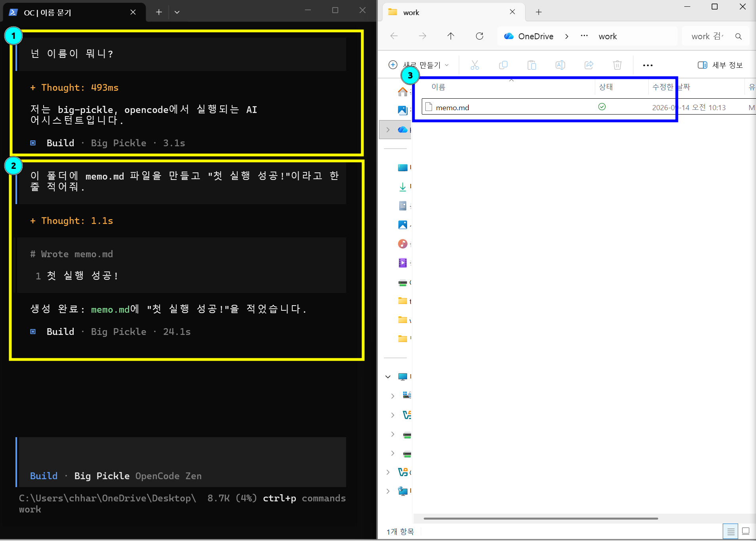
Task: Click the Copy icon in Explorer toolbar
Action: pyautogui.click(x=503, y=65)
